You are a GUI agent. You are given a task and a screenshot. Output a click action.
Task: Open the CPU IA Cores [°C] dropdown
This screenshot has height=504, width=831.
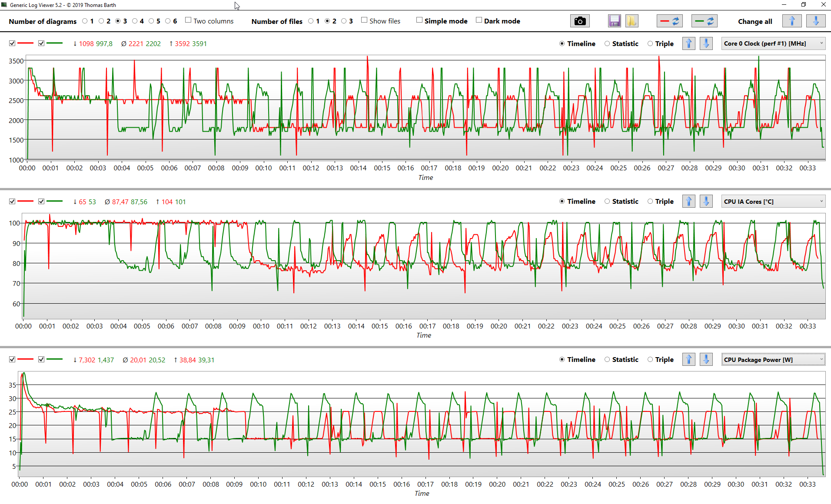pos(773,202)
